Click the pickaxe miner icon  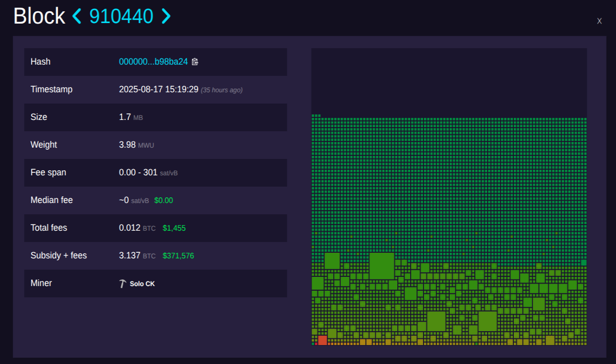coord(123,284)
